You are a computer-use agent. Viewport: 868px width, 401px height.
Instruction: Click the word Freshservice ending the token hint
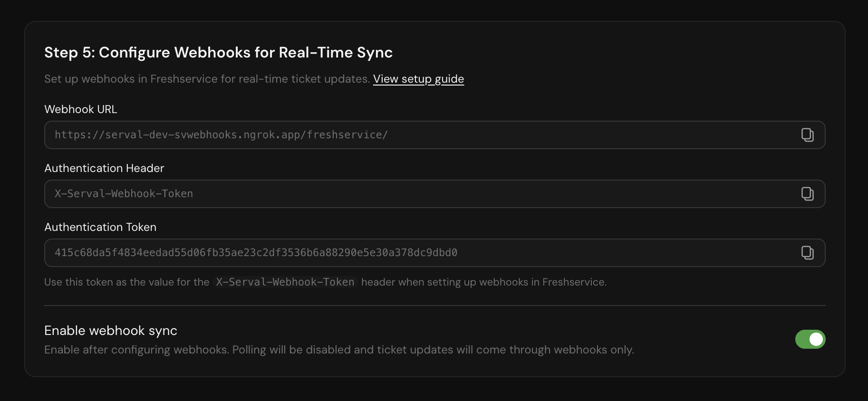point(573,282)
